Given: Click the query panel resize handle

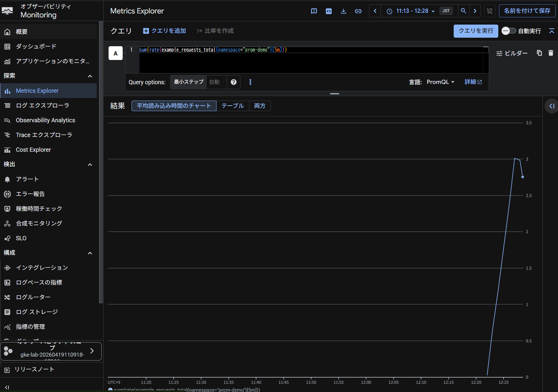Looking at the screenshot, I should [335, 94].
